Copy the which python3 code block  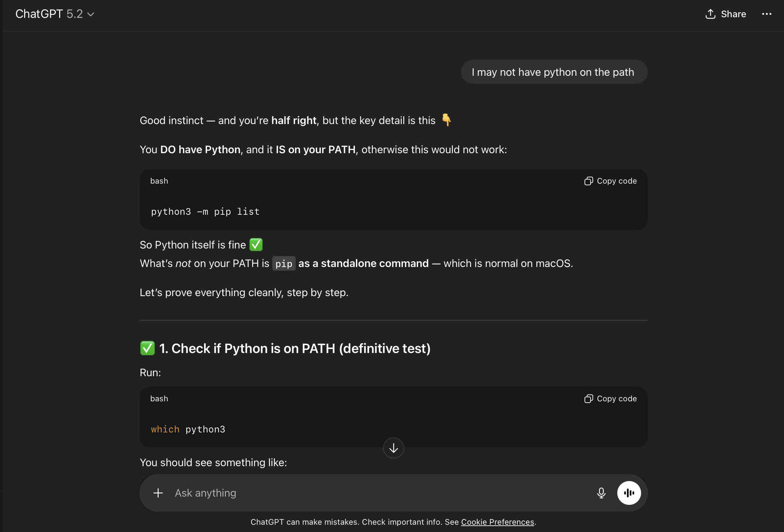tap(610, 398)
